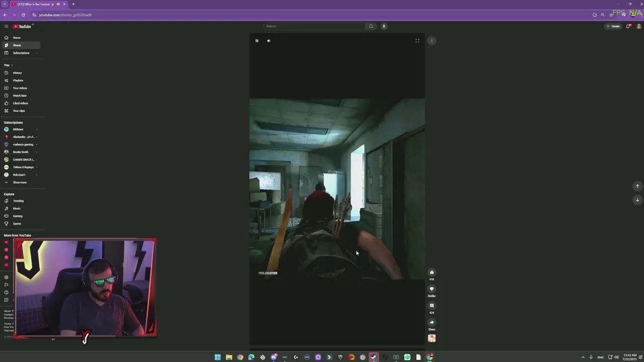
Task: Like the current Short
Action: point(432,273)
